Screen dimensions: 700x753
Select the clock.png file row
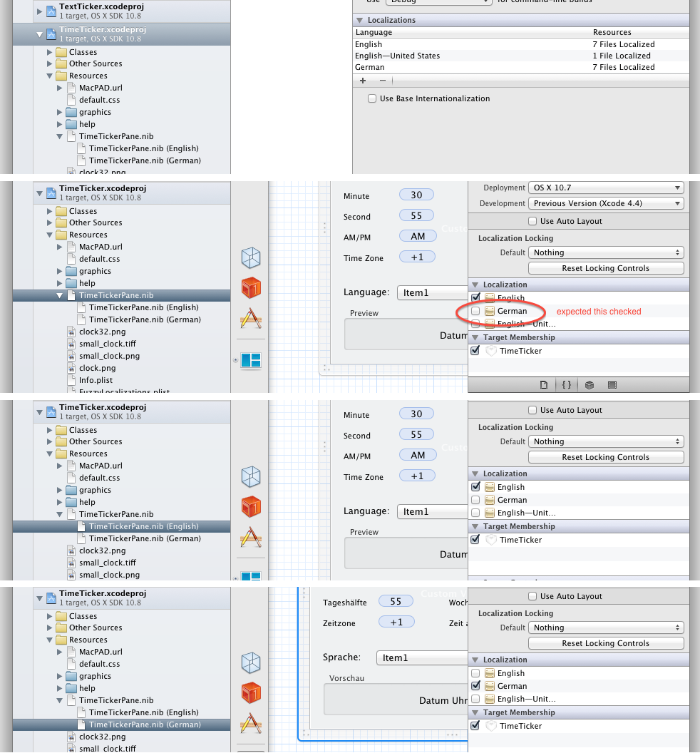tap(121, 368)
